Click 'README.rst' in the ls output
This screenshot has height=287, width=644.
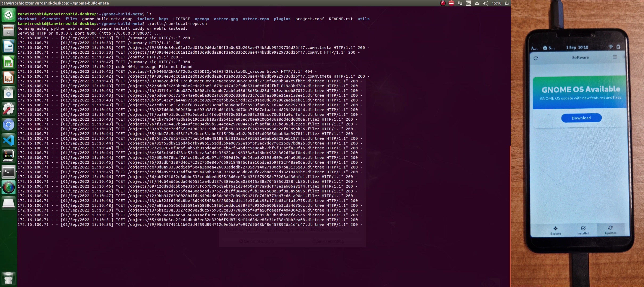pyautogui.click(x=341, y=19)
